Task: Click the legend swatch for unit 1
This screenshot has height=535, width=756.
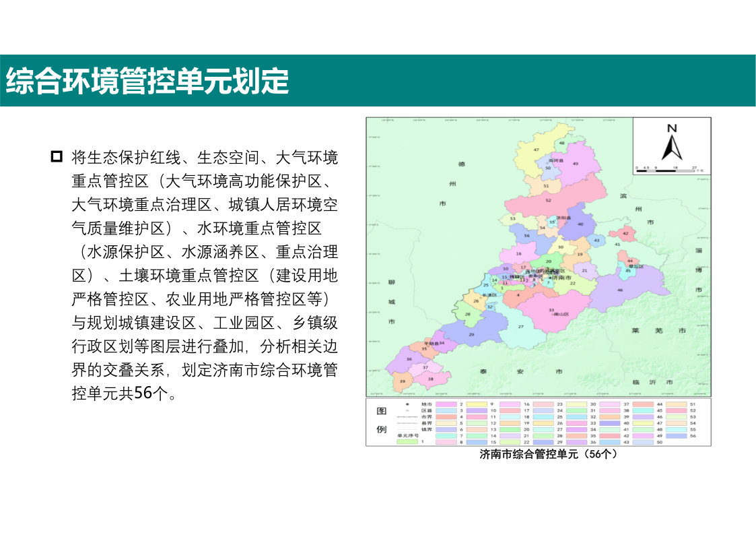Action: point(407,441)
